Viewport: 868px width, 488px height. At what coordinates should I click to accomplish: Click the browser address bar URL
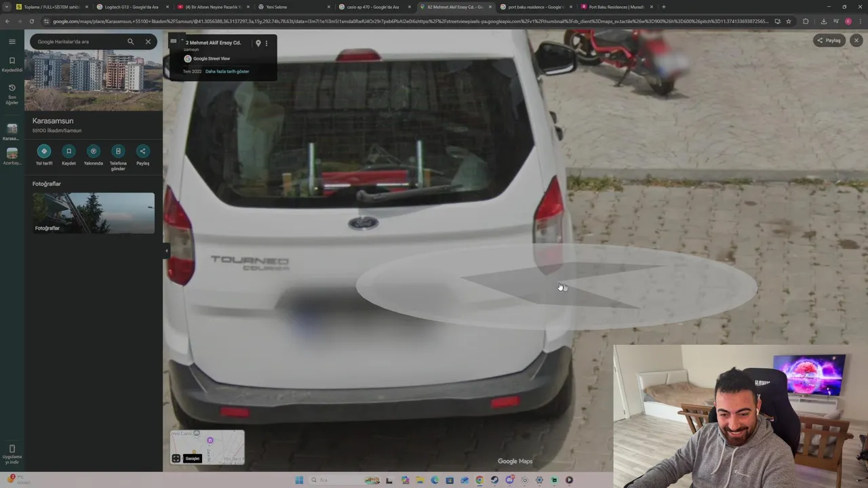tap(410, 21)
